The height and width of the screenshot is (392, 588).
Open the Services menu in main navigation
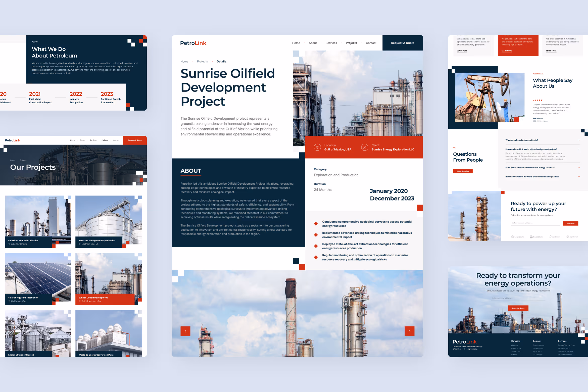[x=331, y=43]
